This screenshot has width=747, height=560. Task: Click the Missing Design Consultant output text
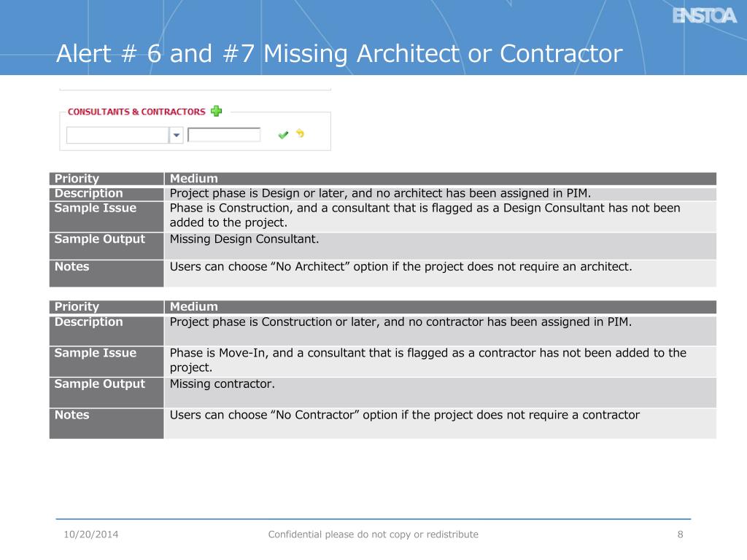click(x=244, y=239)
